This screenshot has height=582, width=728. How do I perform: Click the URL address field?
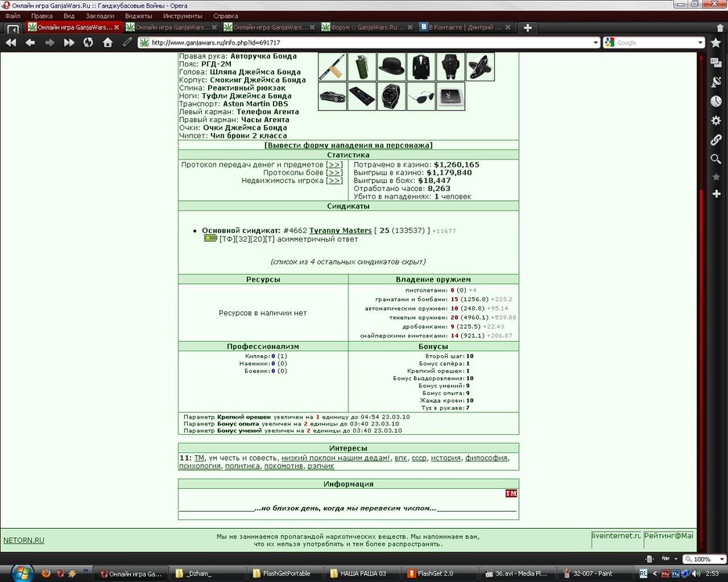(370, 43)
